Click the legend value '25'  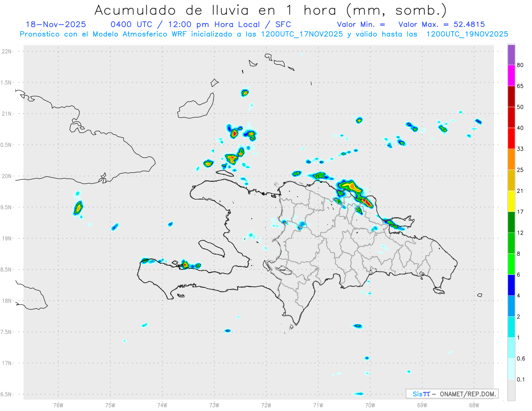tap(520, 170)
